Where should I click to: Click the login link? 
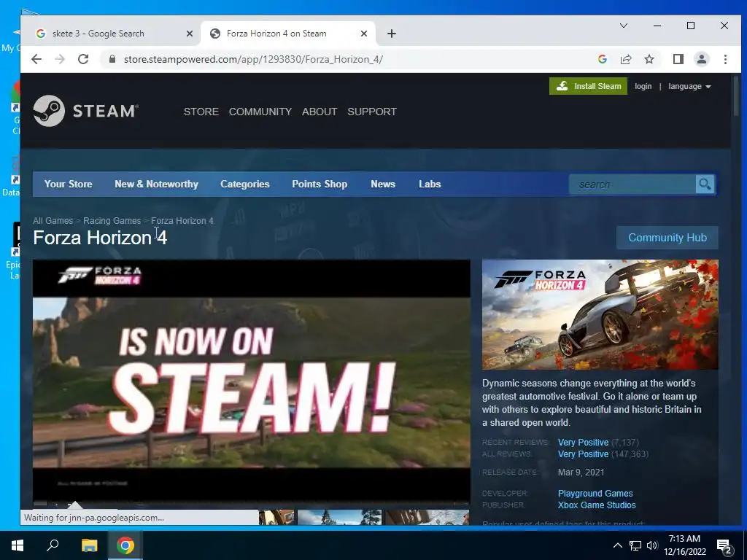[643, 86]
